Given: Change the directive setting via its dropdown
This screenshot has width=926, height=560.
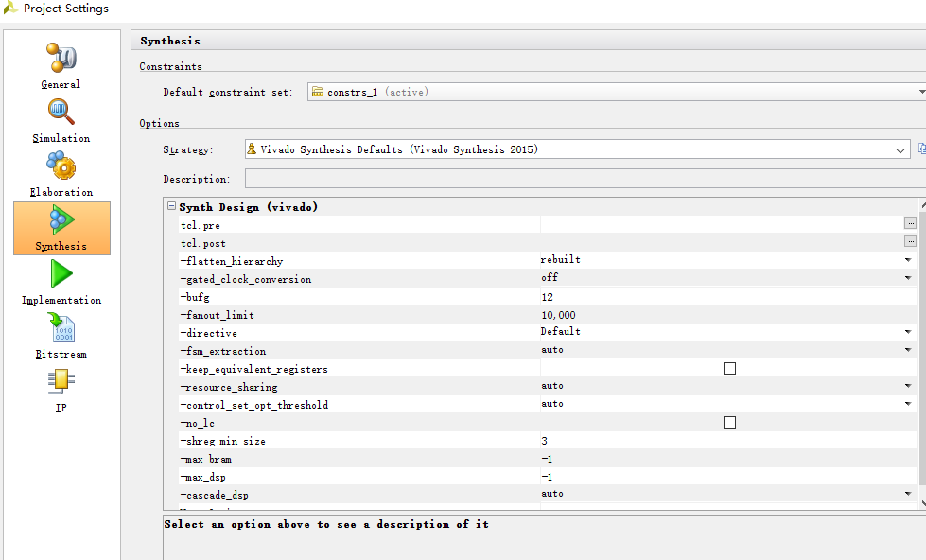Looking at the screenshot, I should (910, 332).
